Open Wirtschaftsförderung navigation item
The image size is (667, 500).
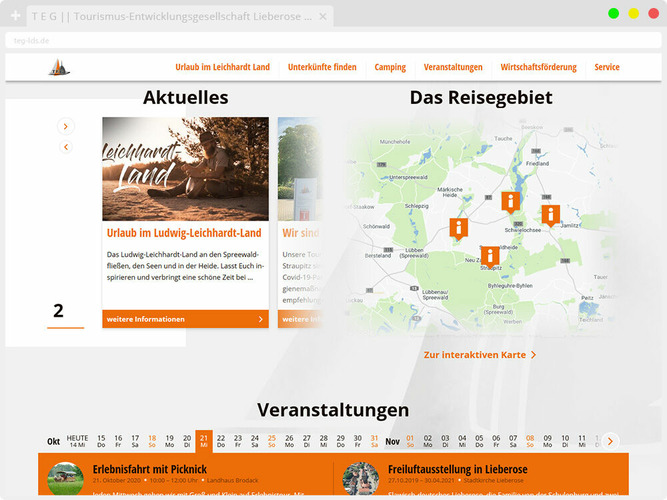pos(538,67)
